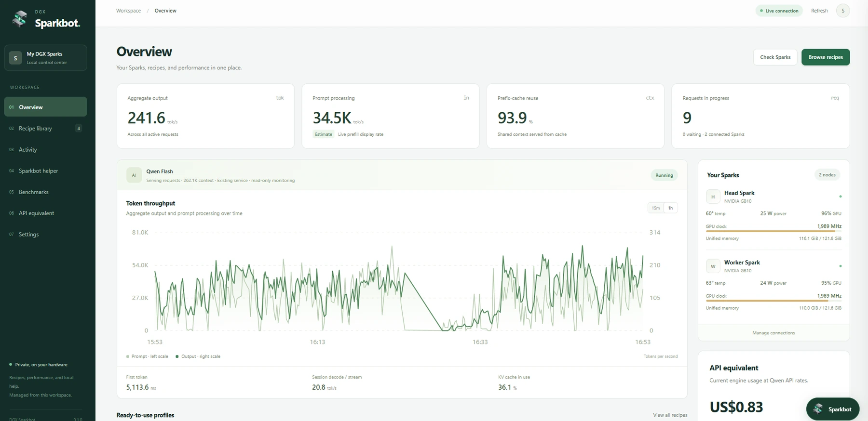This screenshot has width=868, height=421.
Task: Click the 2 nodes badge
Action: click(827, 175)
